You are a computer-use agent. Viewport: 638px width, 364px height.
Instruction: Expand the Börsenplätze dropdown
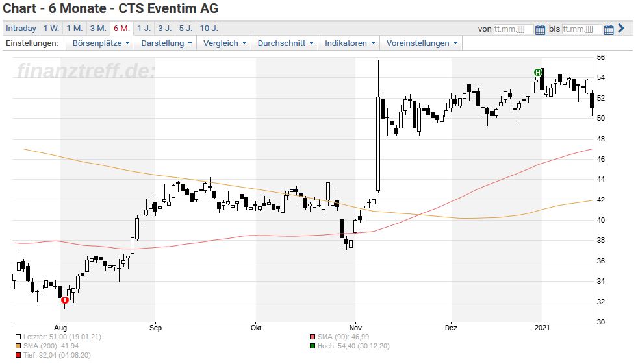click(x=101, y=43)
